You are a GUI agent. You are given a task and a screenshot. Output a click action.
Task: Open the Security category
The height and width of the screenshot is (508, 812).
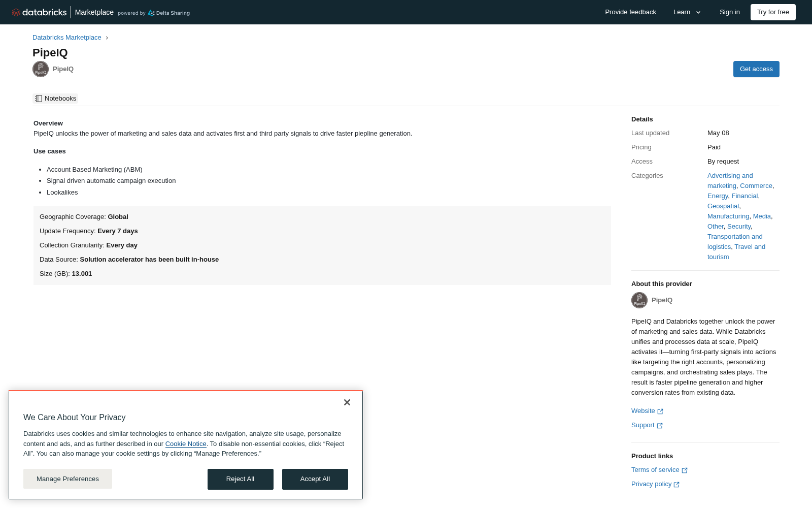(x=739, y=227)
